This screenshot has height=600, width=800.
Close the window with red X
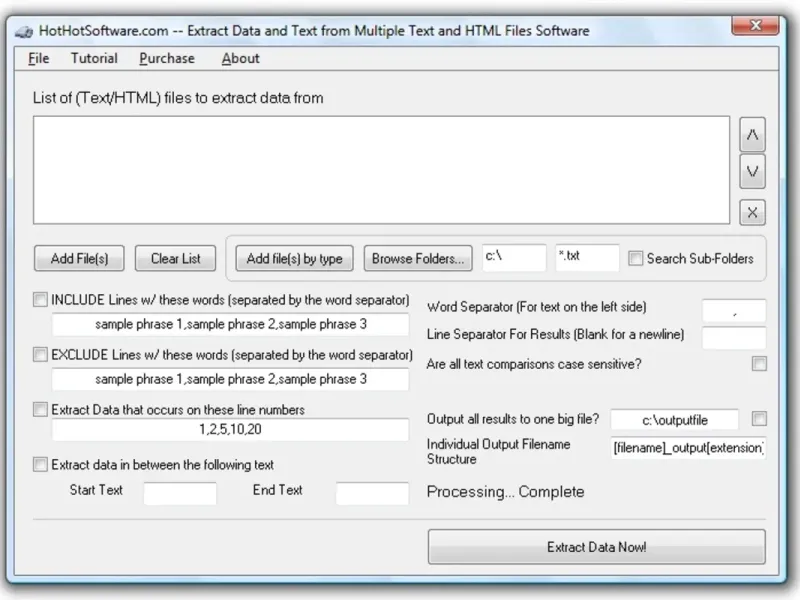point(756,25)
